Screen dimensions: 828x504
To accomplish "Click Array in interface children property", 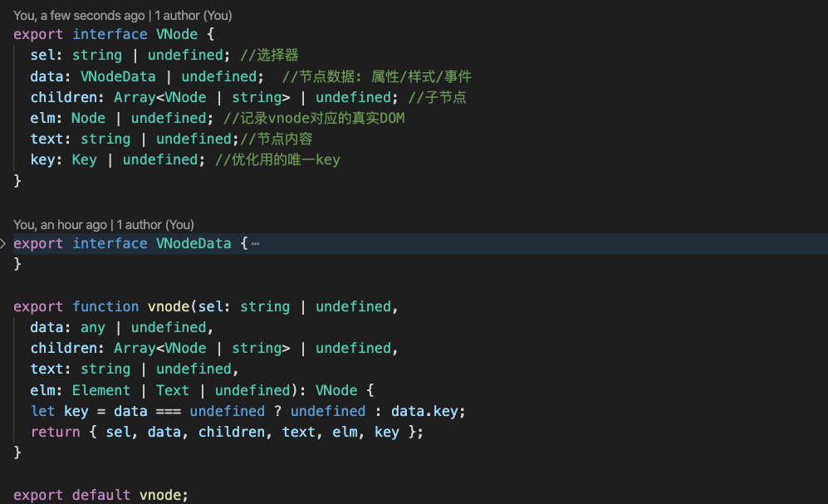I will coord(135,97).
